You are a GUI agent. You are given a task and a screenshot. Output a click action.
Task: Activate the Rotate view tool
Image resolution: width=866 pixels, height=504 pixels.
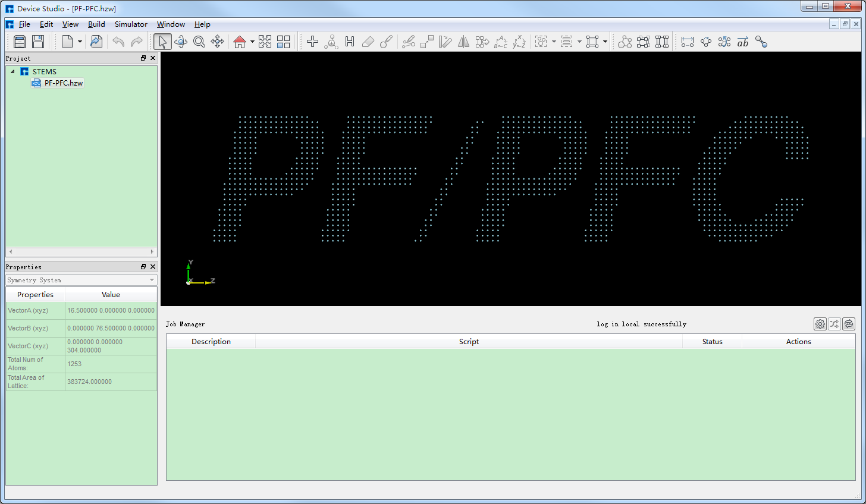coord(181,42)
